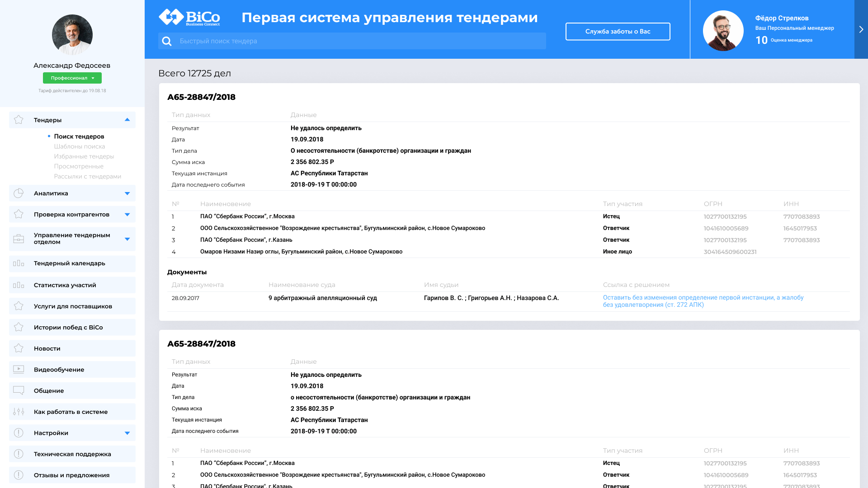Viewport: 868px width, 488px height.
Task: Open Избранные тендеры from the menu
Action: click(84, 156)
